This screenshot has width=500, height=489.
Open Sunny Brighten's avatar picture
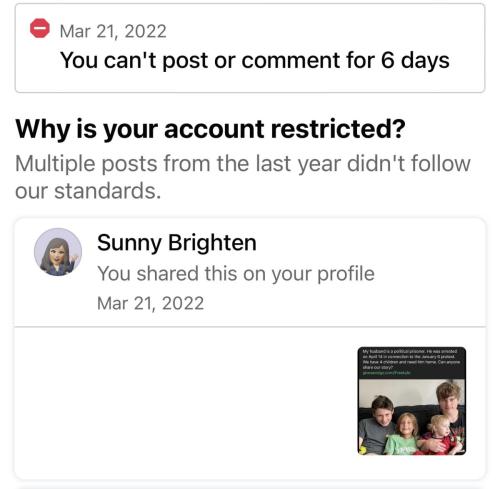tap(58, 252)
